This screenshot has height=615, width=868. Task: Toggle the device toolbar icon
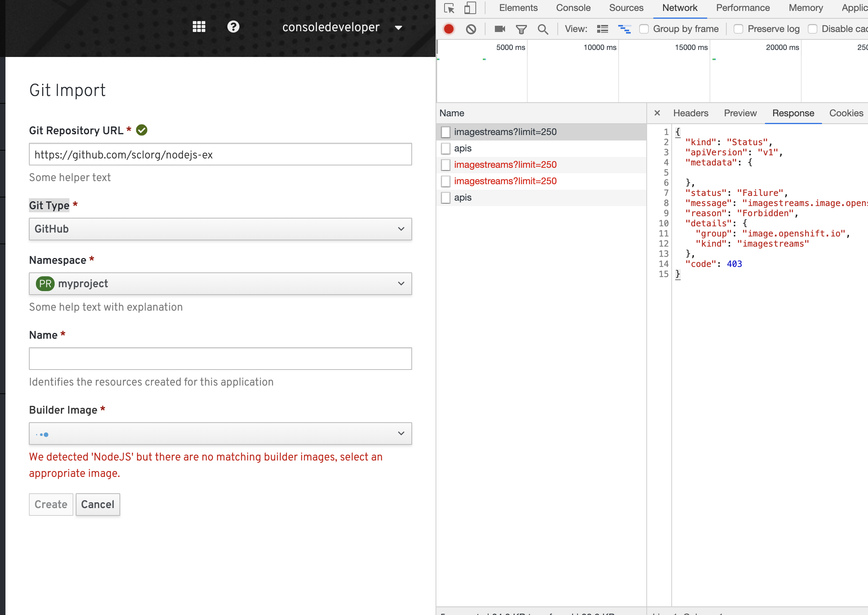[470, 8]
